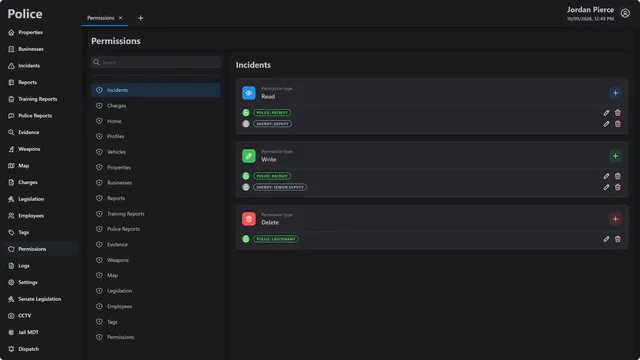Select Police Reports in the permissions list
640x360 pixels.
pos(156,229)
